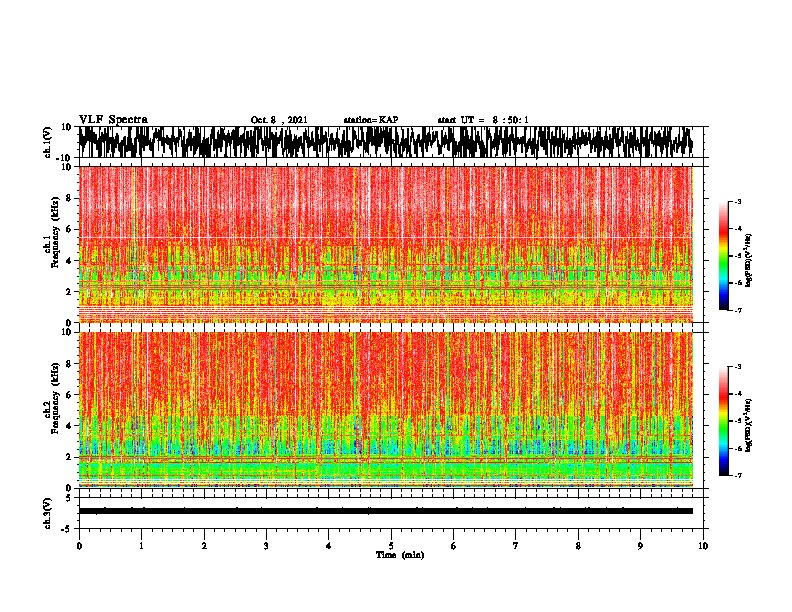Click time axis tick label "1"
Screen dimensions: 792x612
pyautogui.click(x=141, y=546)
